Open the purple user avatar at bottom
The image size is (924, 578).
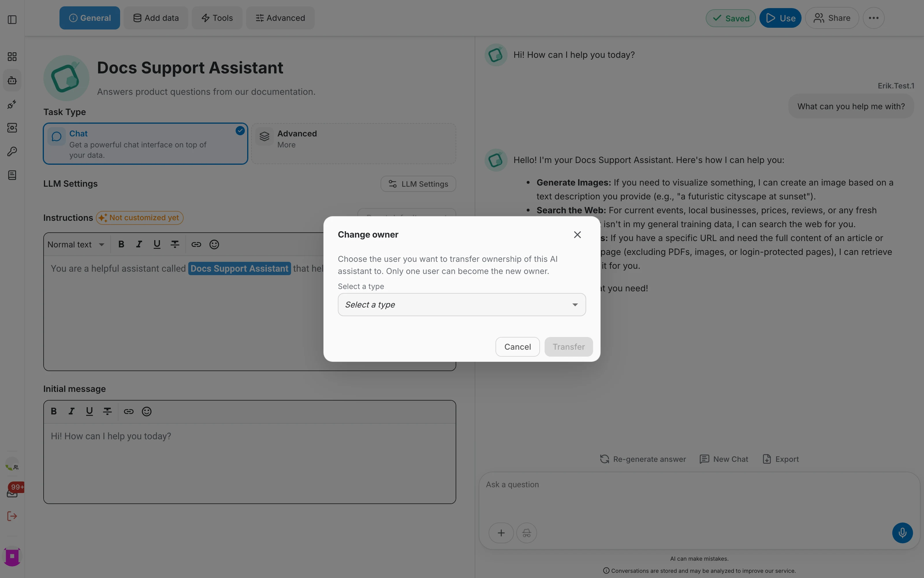(12, 556)
